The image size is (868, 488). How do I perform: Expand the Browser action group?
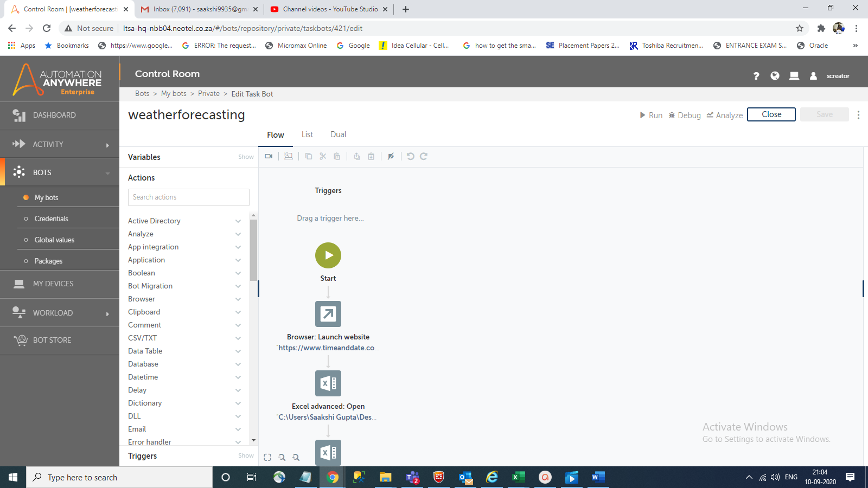(x=238, y=299)
